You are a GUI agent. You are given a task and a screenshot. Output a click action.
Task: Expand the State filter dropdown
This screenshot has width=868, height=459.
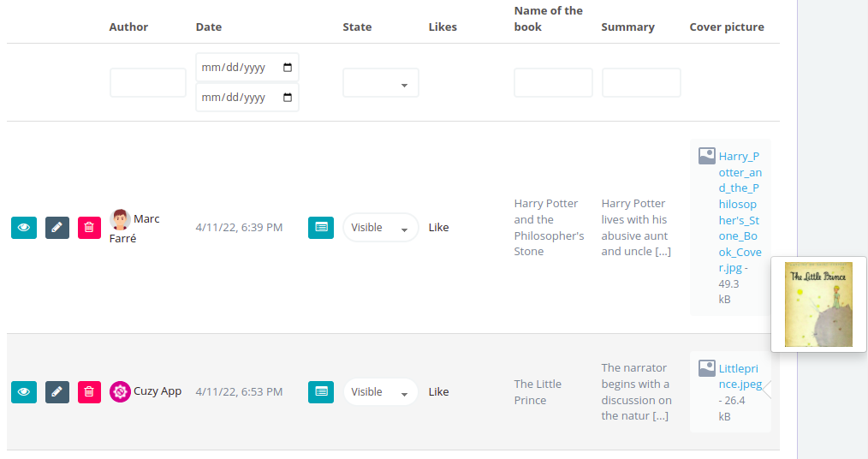click(381, 83)
